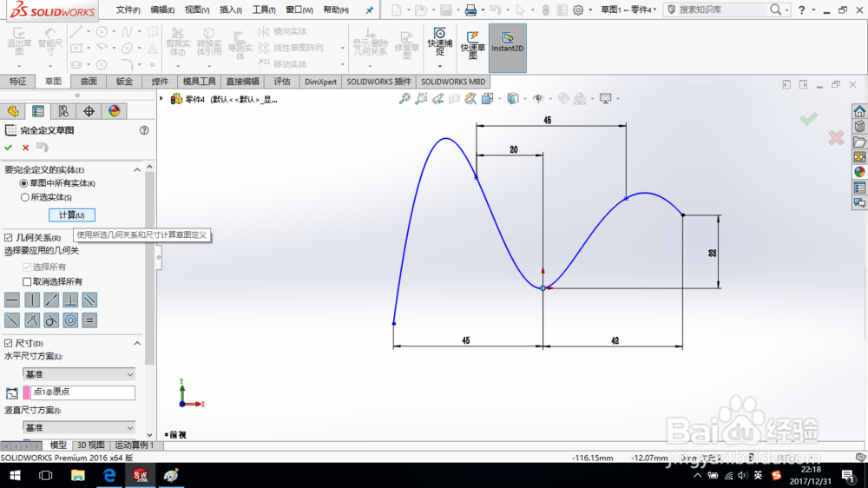
Task: Open the Options gear icon
Action: click(x=578, y=10)
